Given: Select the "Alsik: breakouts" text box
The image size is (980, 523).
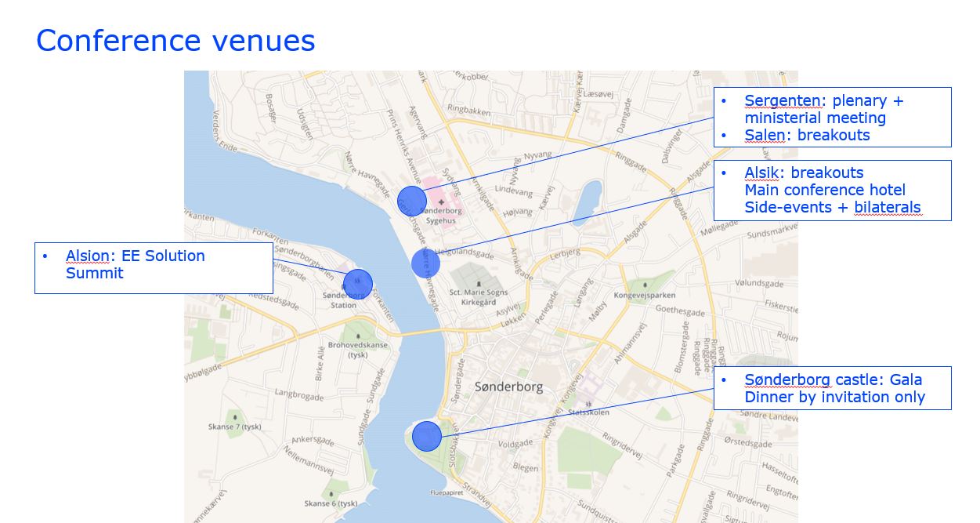Looking at the screenshot, I should [832, 191].
